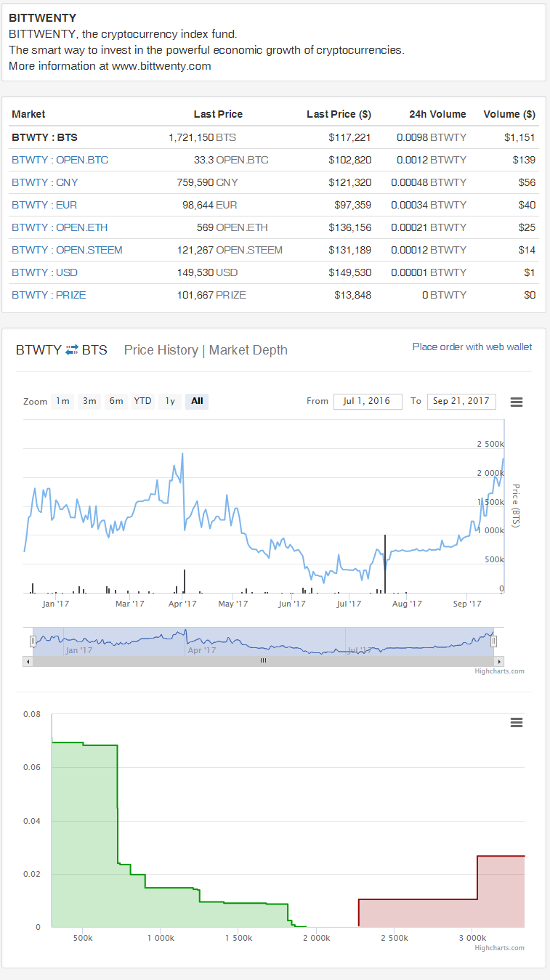Click the Last Price ($) column header

pos(339,114)
